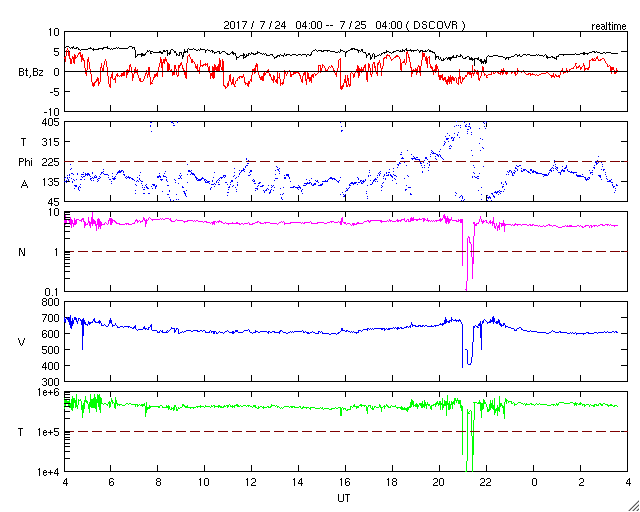Select the "1e+4" temperature tick
This screenshot has height=512, width=640.
(x=50, y=472)
